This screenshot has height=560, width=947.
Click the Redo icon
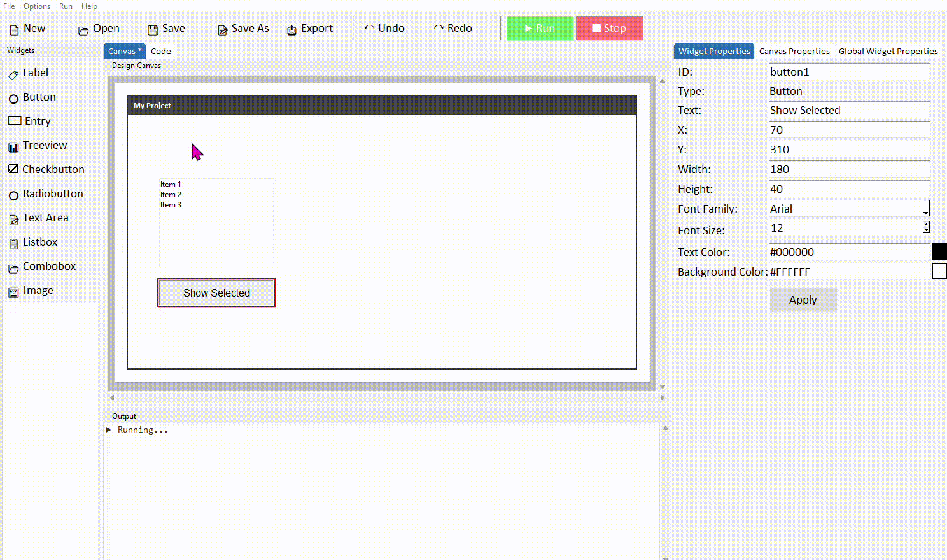click(452, 28)
